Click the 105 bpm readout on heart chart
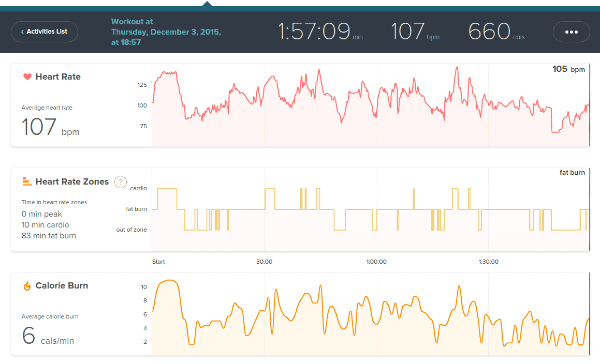This screenshot has height=364, width=600. [x=568, y=69]
